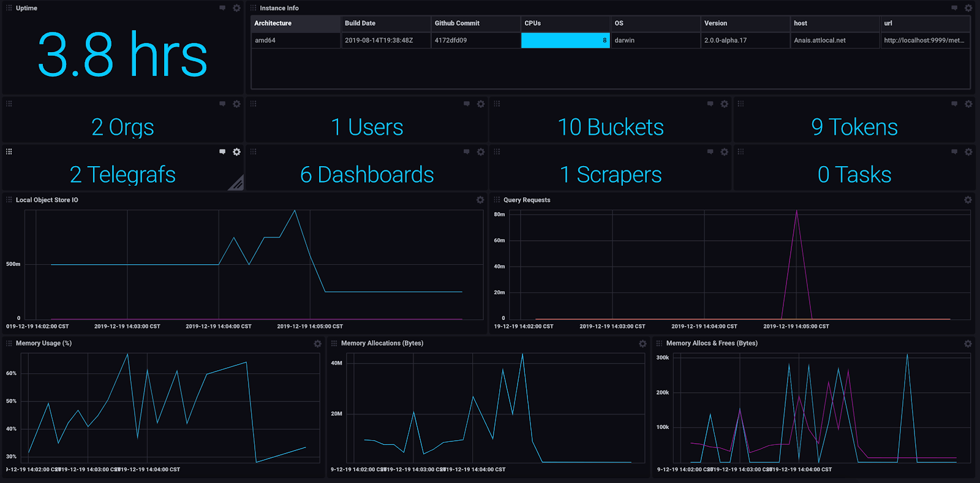
Task: Click the Query Requests drag handle
Action: pyautogui.click(x=497, y=200)
